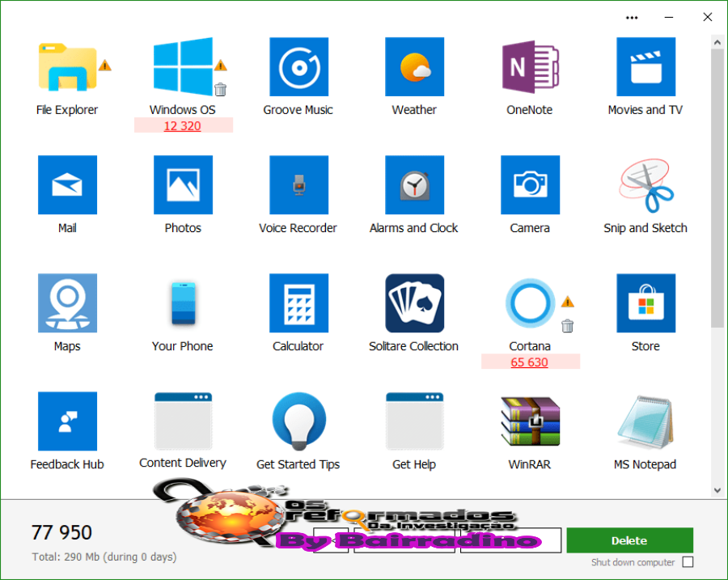The width and height of the screenshot is (728, 580).
Task: Choose the MS Notepad icon
Action: tap(645, 421)
